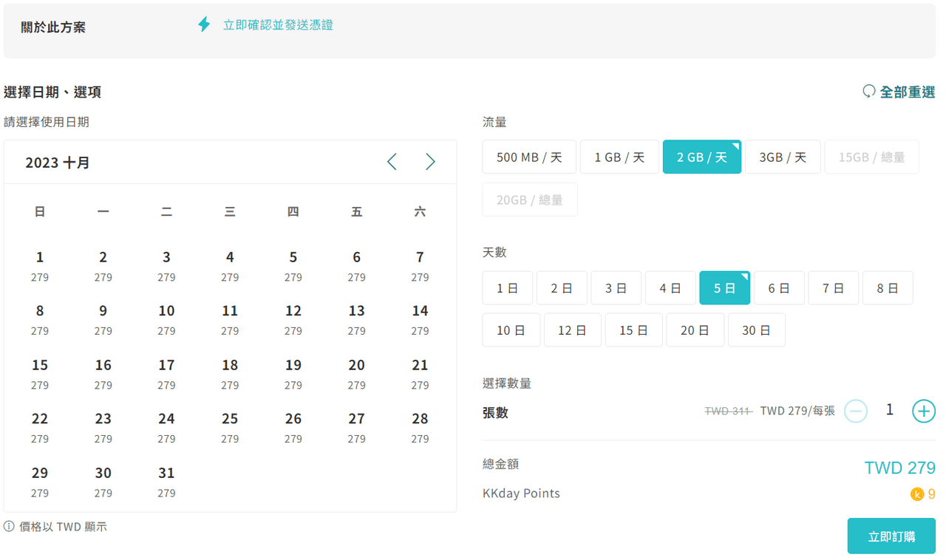Increase ticket quantity with plus button
This screenshot has height=560, width=946.
point(923,411)
